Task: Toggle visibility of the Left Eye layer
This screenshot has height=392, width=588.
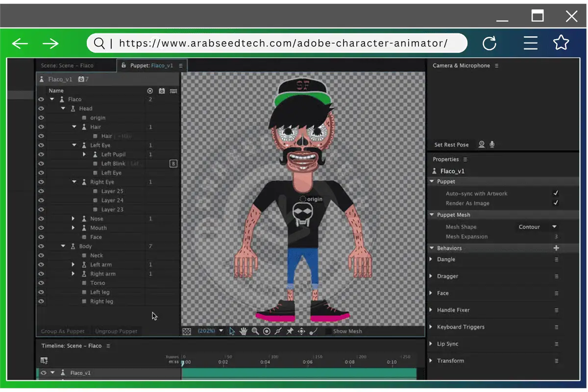Action: coord(41,145)
